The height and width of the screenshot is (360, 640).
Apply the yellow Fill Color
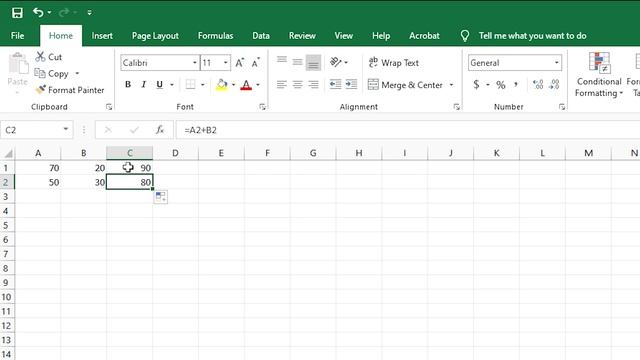click(222, 84)
